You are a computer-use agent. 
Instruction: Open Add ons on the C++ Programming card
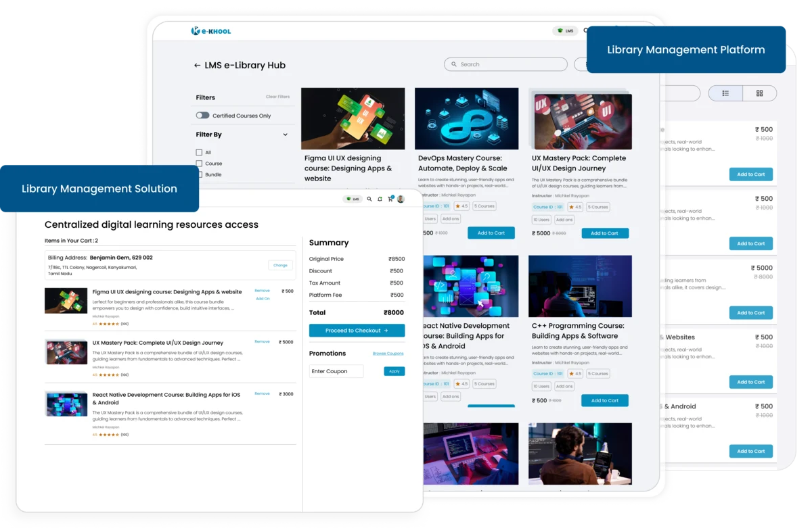pos(564,385)
